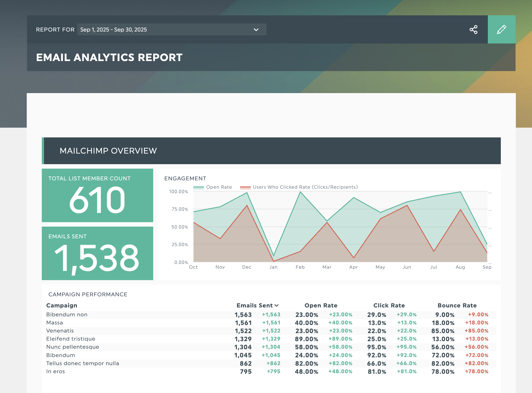Expand the date range chevron arrow

point(256,30)
